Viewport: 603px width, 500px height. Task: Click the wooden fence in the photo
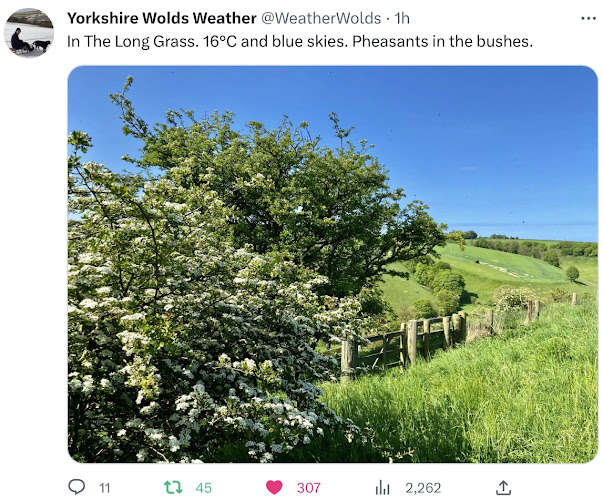pyautogui.click(x=404, y=342)
